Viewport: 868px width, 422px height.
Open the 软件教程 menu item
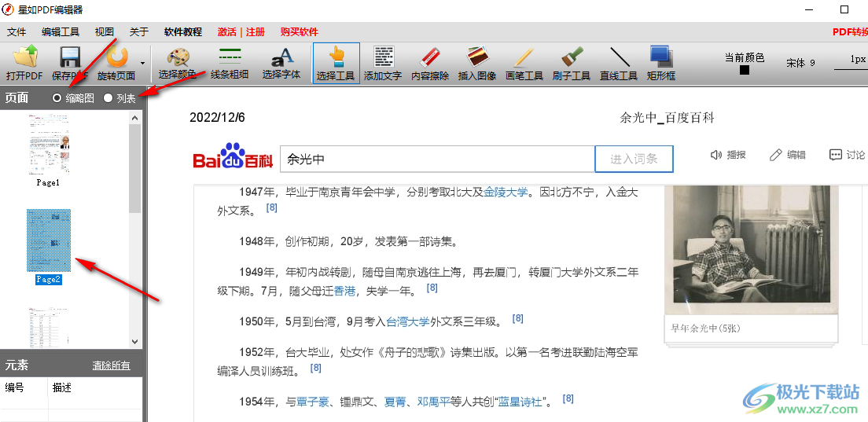click(x=183, y=32)
